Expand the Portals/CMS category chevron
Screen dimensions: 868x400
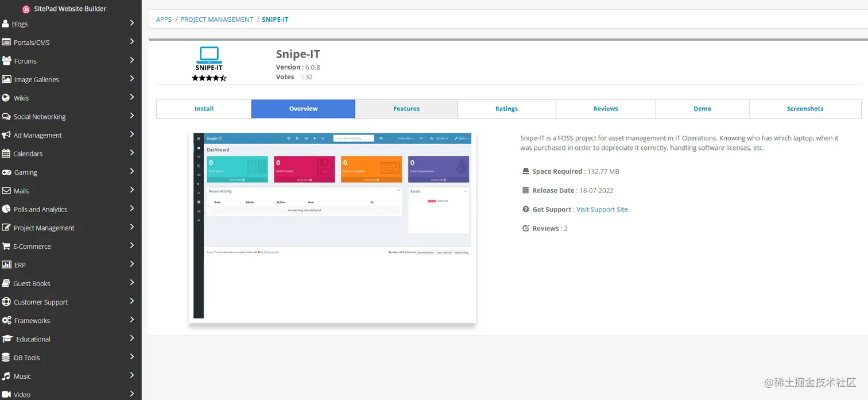click(x=131, y=41)
